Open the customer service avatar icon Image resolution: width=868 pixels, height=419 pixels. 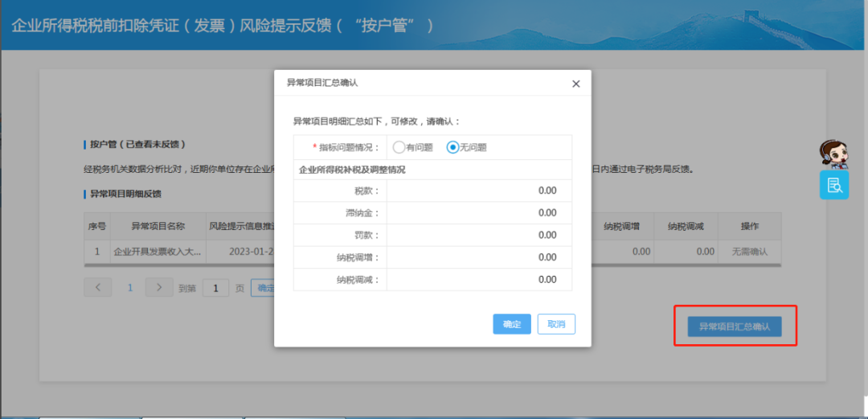pos(833,154)
